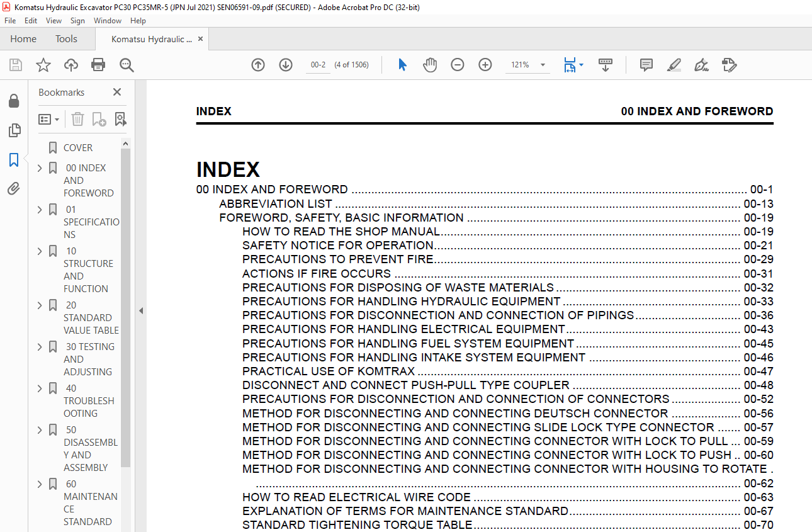Click the Save file icon
This screenshot has height=532, width=812.
pyautogui.click(x=16, y=65)
